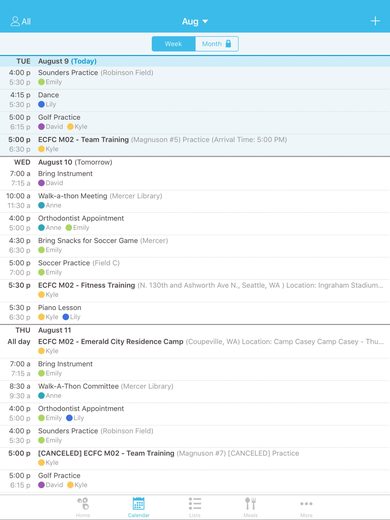The width and height of the screenshot is (390, 520).
Task: Click Kyle's yellow dot under Residence Camp
Action: click(41, 351)
